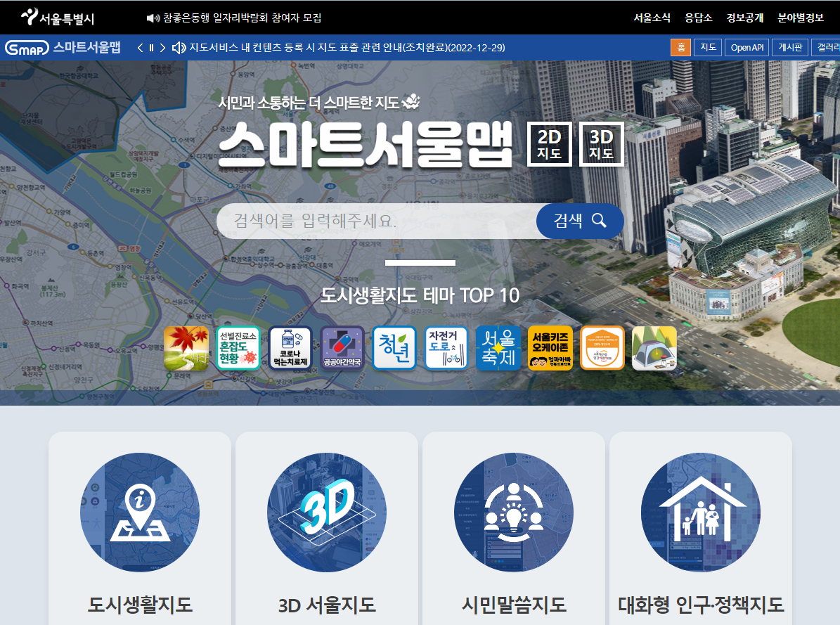Click the 시민말씀지도 lightbulb circle icon

[514, 513]
